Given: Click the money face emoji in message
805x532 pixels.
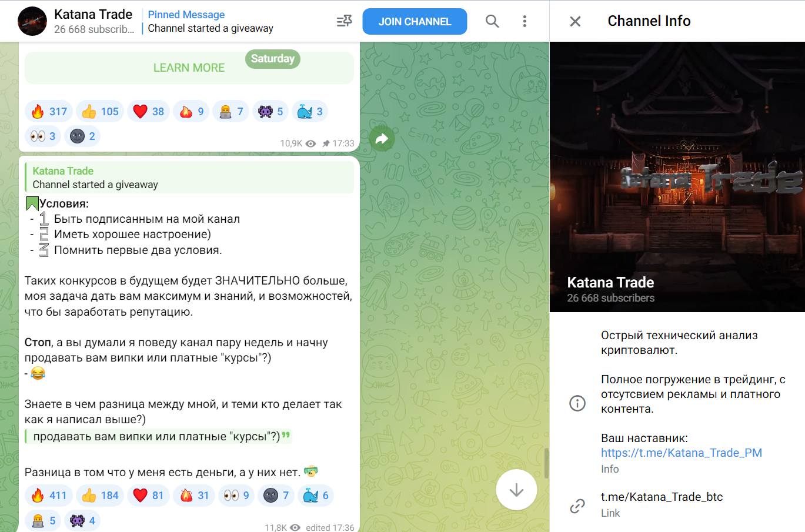Looking at the screenshot, I should 310,471.
